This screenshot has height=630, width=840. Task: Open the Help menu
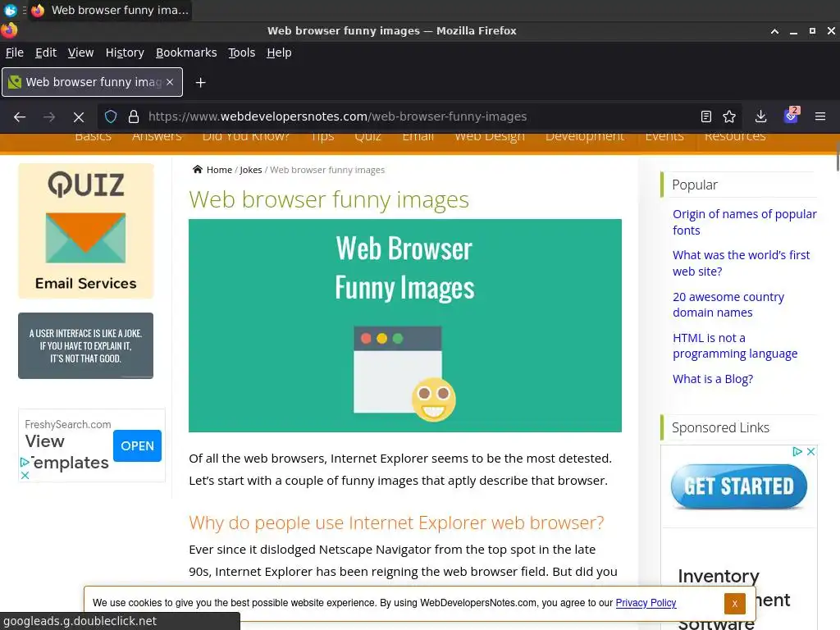click(x=279, y=52)
